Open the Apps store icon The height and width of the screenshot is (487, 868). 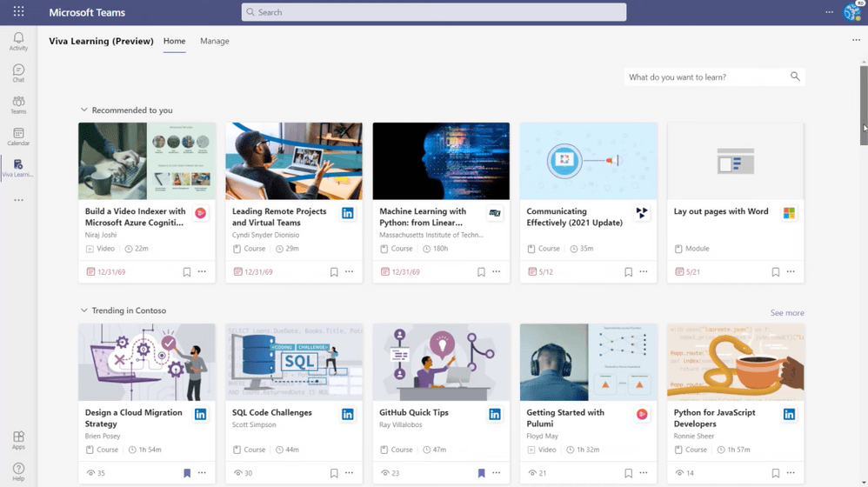(18, 440)
